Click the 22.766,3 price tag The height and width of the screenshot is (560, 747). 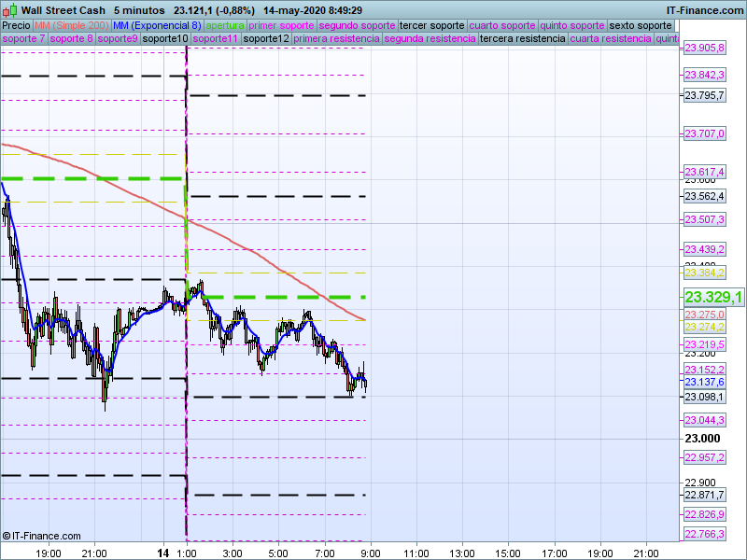[705, 534]
